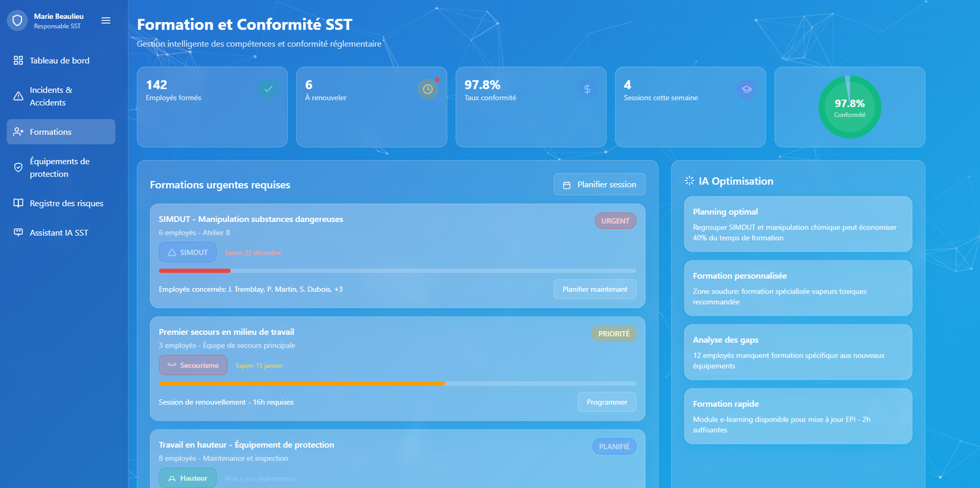This screenshot has height=488, width=980.
Task: Select the Formations sidebar item
Action: [51, 132]
